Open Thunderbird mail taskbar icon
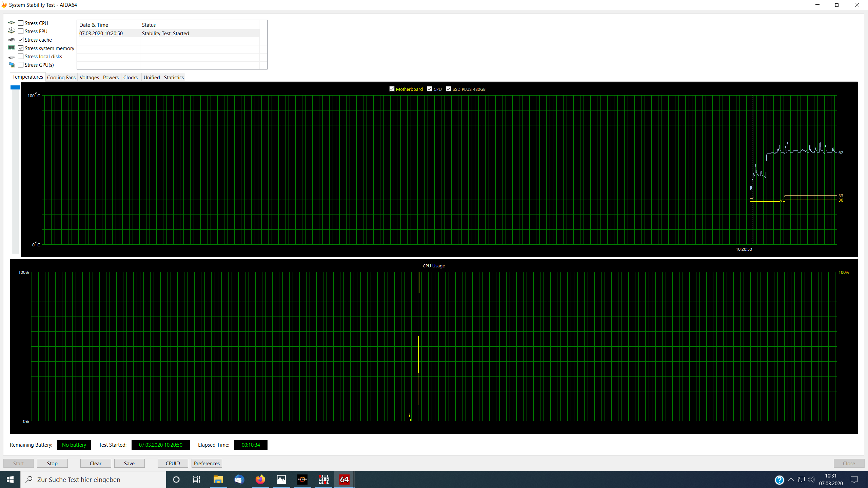 tap(239, 480)
